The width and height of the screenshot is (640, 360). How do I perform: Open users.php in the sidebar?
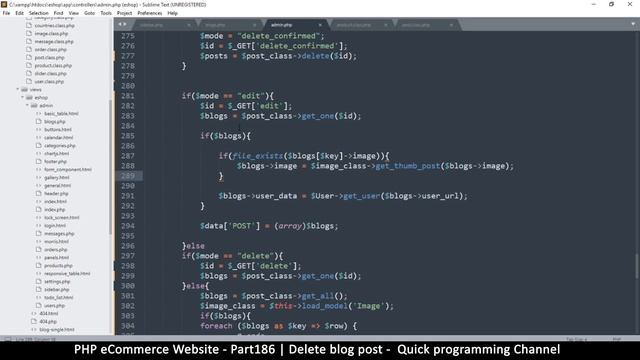pos(55,305)
